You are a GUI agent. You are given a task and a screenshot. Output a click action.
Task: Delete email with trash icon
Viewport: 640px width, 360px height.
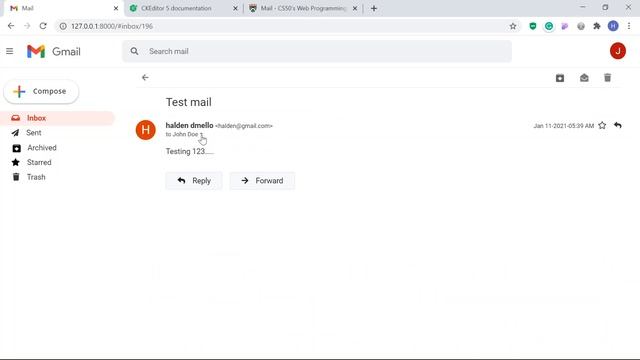pyautogui.click(x=607, y=78)
